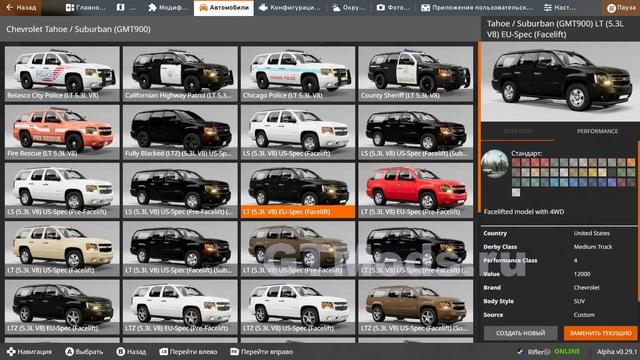Click the United States country value
The width and height of the screenshot is (640, 360).
tap(591, 233)
